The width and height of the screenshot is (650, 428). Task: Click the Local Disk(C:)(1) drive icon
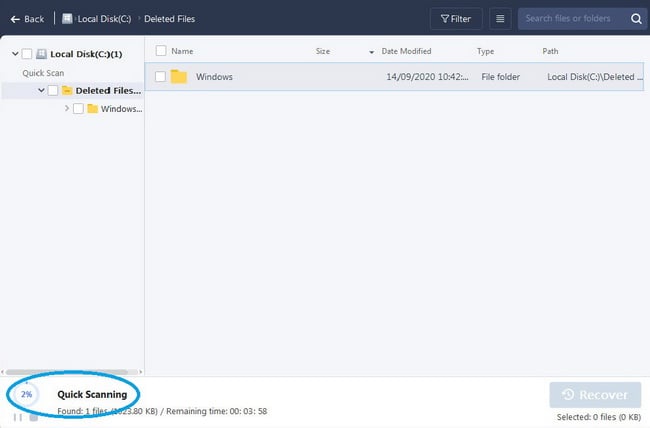pos(41,54)
